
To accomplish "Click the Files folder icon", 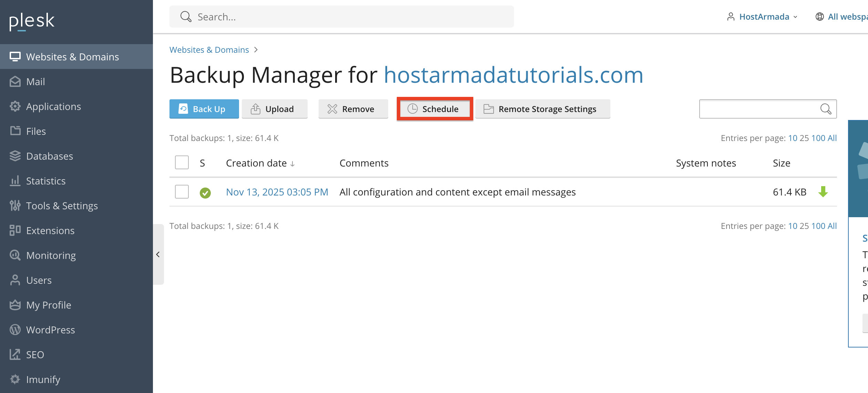I will [x=15, y=131].
